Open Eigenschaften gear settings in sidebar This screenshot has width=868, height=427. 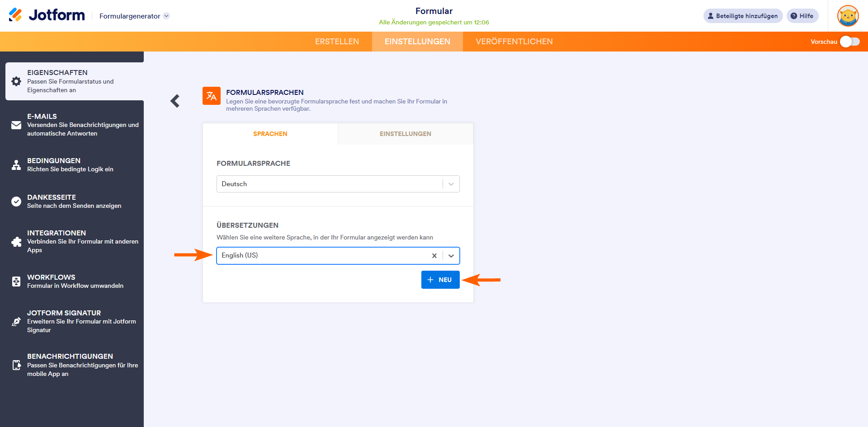tap(16, 81)
